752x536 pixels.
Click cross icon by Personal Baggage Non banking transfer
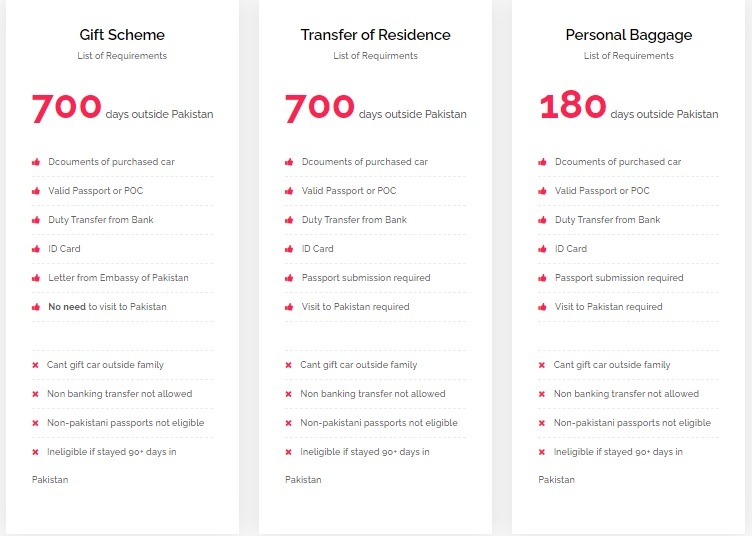coord(541,394)
